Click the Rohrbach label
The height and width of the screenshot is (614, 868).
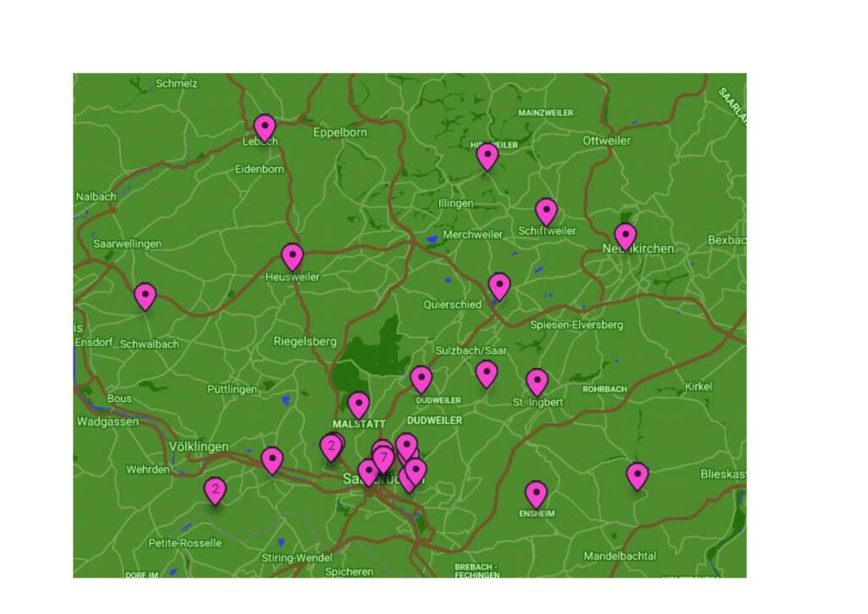point(604,389)
